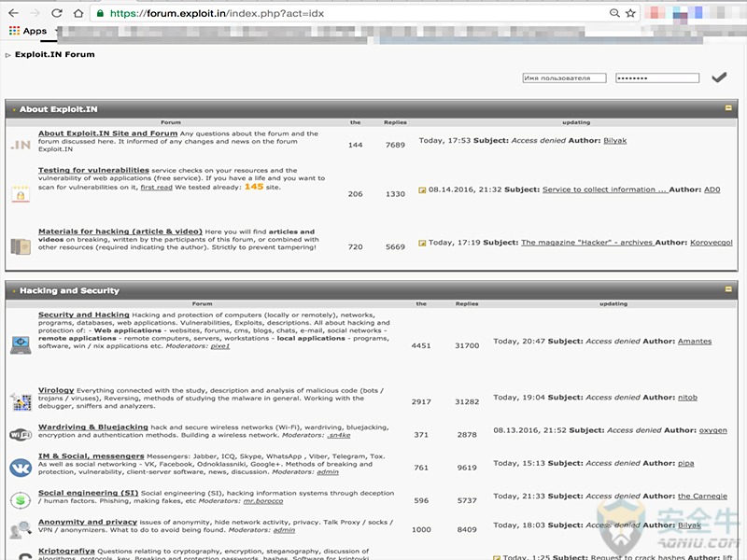The image size is (747, 560).
Task: Open 'The magazine "Hacker" - archives' subject
Action: tap(587, 243)
